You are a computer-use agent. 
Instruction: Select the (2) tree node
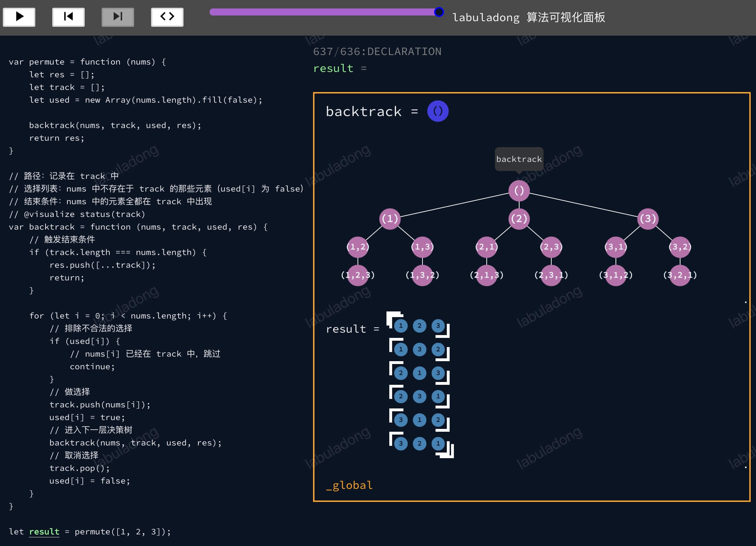click(519, 219)
